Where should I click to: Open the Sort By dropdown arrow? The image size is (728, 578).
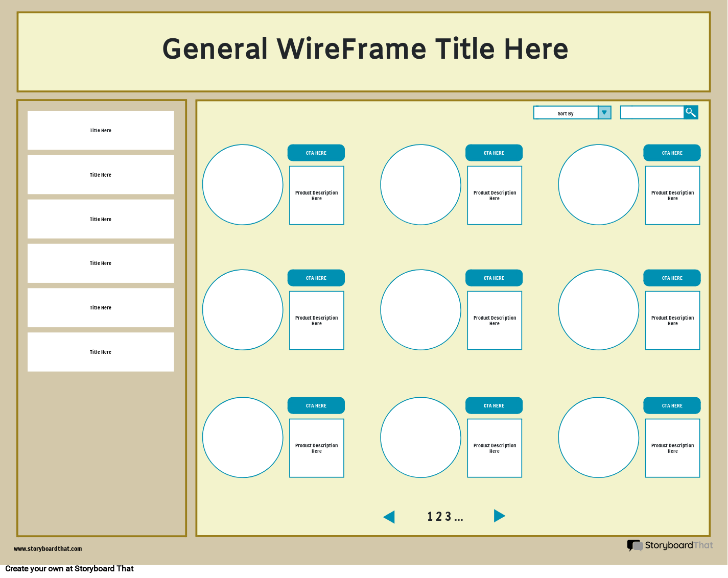(x=604, y=112)
